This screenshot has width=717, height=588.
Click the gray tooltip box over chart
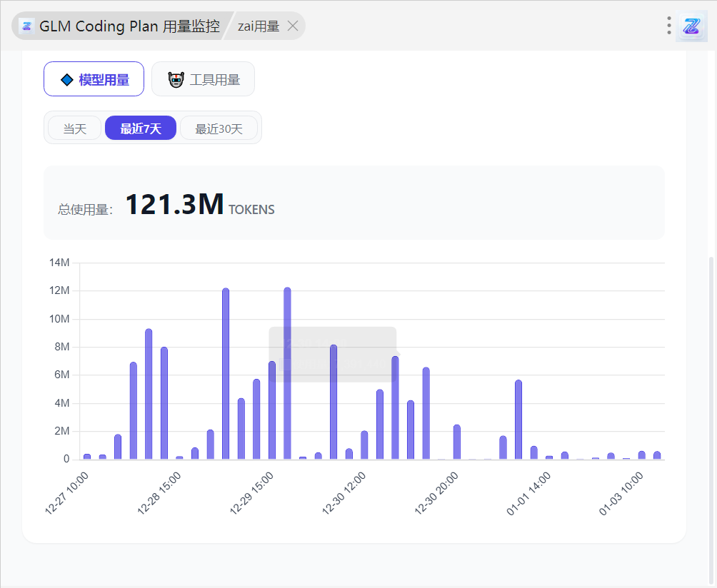pyautogui.click(x=332, y=354)
